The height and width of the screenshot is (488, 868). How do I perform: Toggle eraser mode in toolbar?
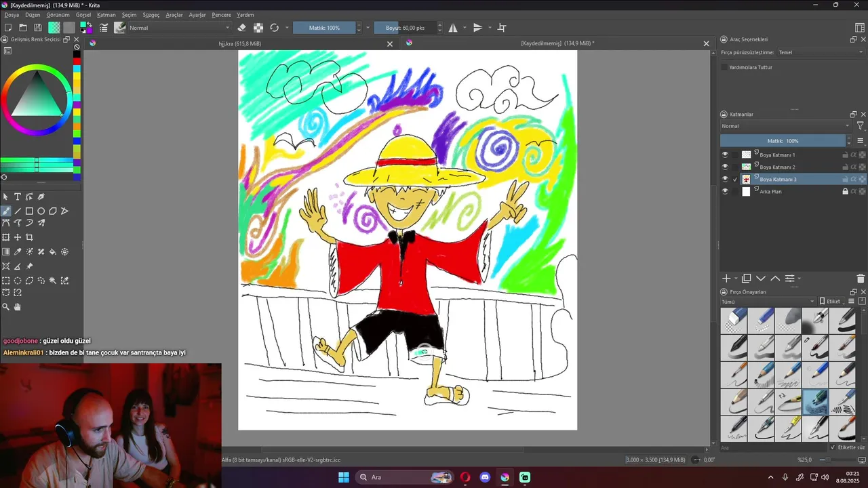[x=242, y=28]
